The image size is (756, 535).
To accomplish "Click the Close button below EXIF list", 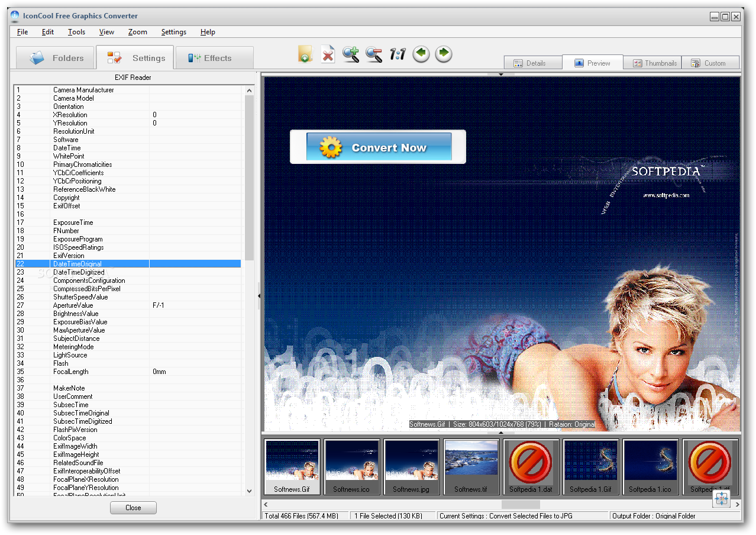I will (x=133, y=507).
